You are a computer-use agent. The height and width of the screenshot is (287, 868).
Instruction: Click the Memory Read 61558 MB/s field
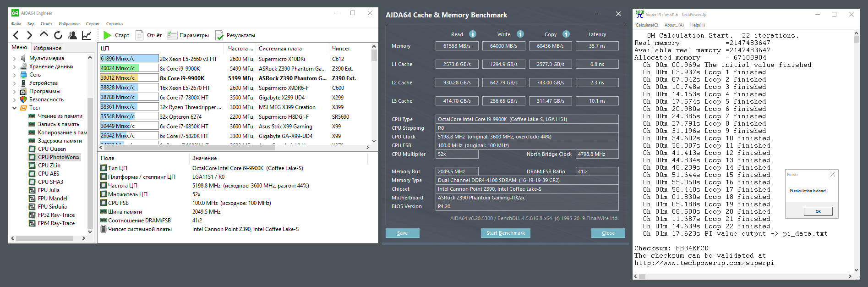[x=457, y=46]
